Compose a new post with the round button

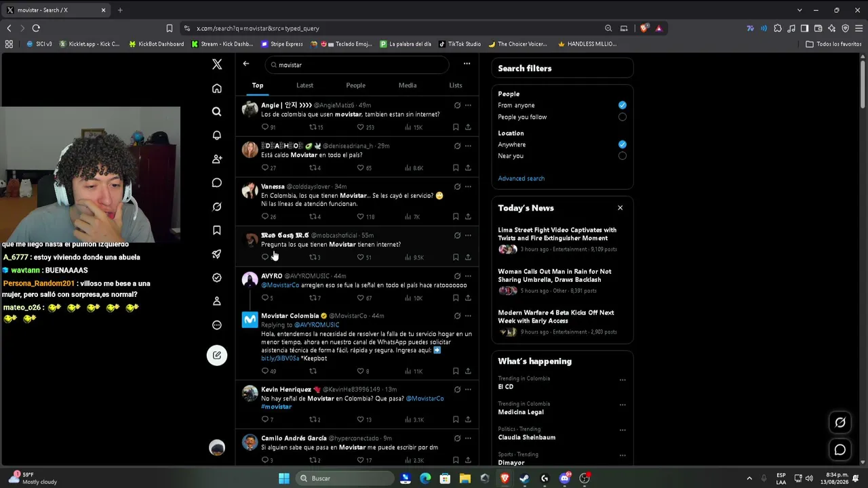coord(217,354)
